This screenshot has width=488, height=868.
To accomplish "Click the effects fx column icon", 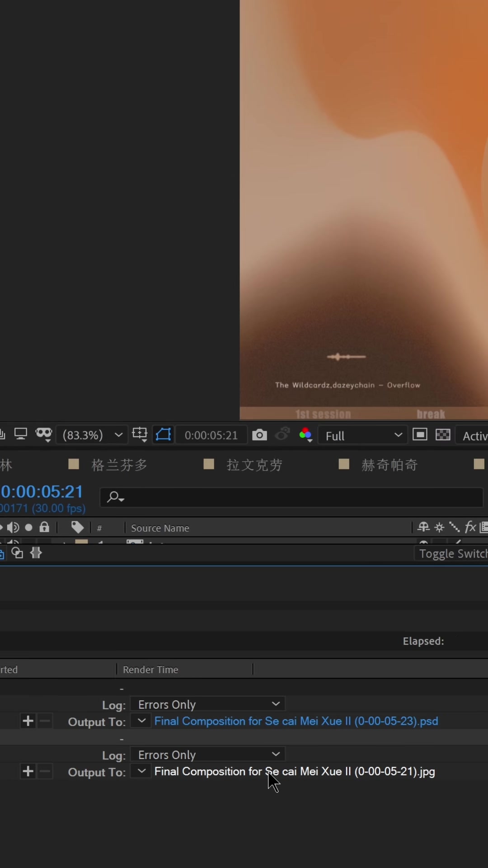I will 470,527.
